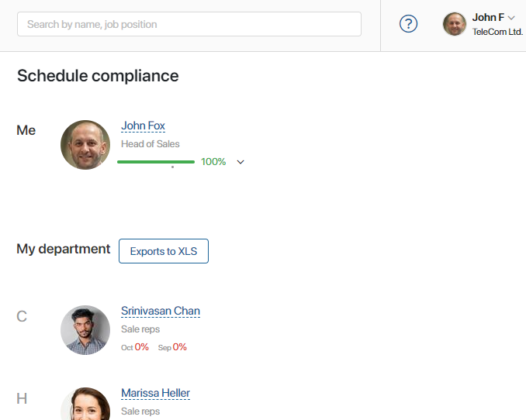Click John F's avatar in header
The image size is (526, 420).
454,24
